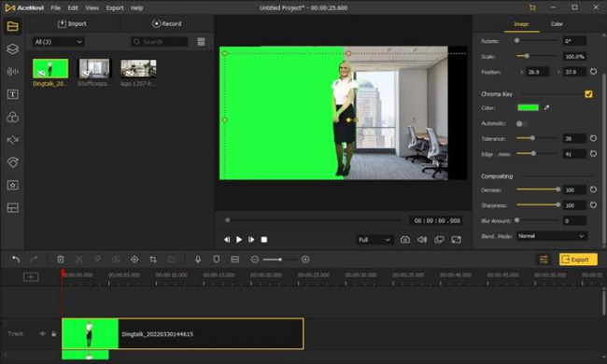The height and width of the screenshot is (364, 607).
Task: Open the Export menu in menu bar
Action: point(115,7)
